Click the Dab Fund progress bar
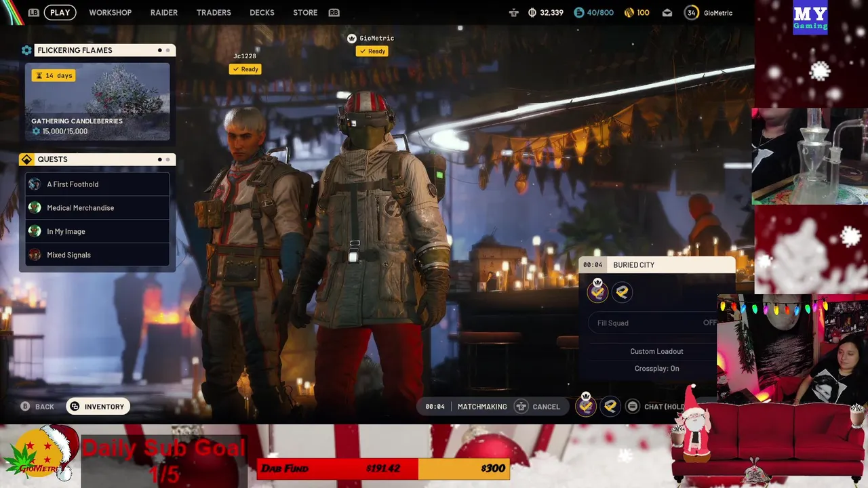The image size is (868, 488). click(382, 468)
